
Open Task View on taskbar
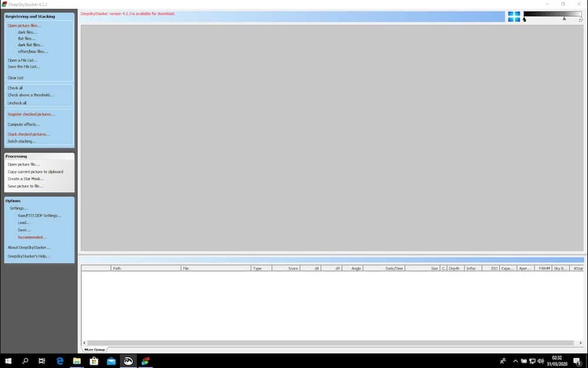(42, 361)
